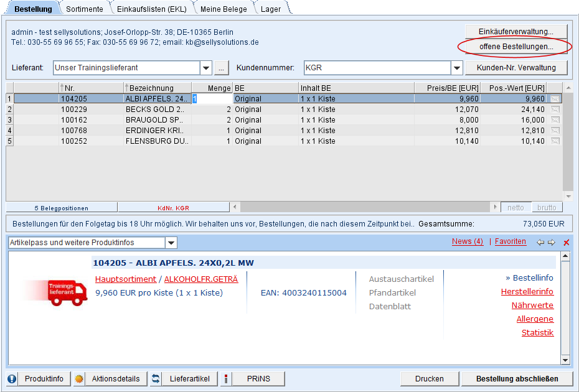
Task: Switch prices to netto view
Action: click(x=515, y=207)
